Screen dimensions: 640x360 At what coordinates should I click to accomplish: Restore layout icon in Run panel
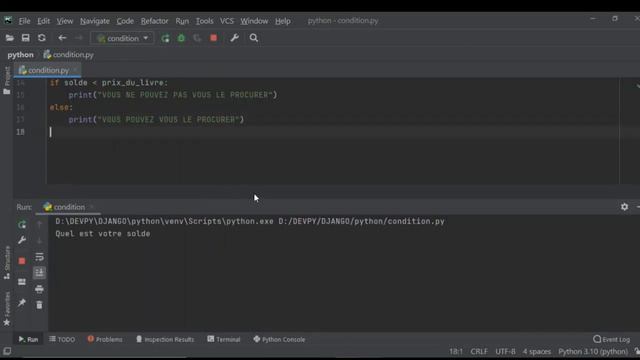[22, 282]
